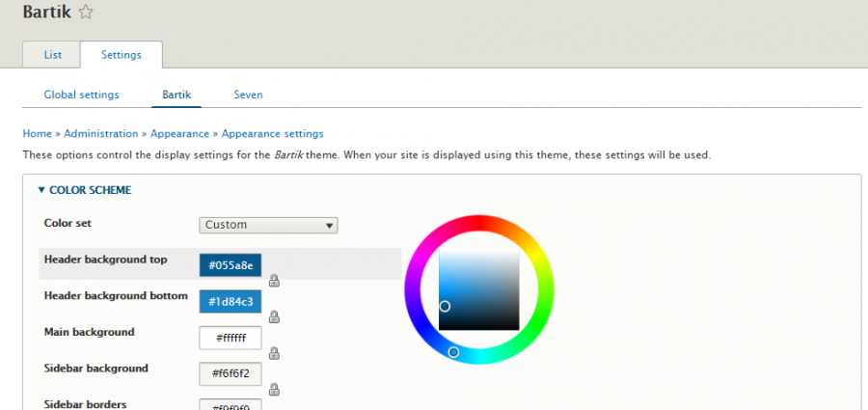Switch to the List tab
The width and height of the screenshot is (868, 410).
[x=53, y=55]
